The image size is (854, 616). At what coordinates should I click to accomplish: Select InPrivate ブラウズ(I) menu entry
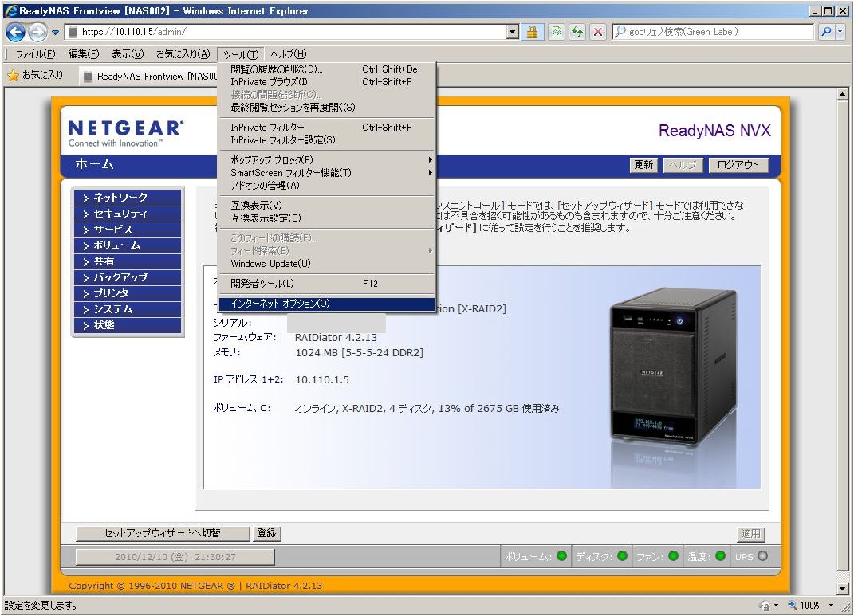[327, 82]
